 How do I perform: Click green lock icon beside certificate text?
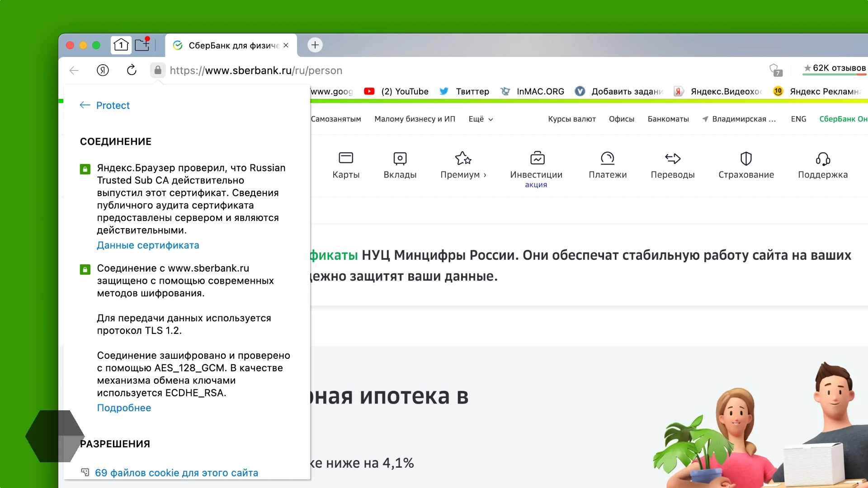(x=85, y=169)
